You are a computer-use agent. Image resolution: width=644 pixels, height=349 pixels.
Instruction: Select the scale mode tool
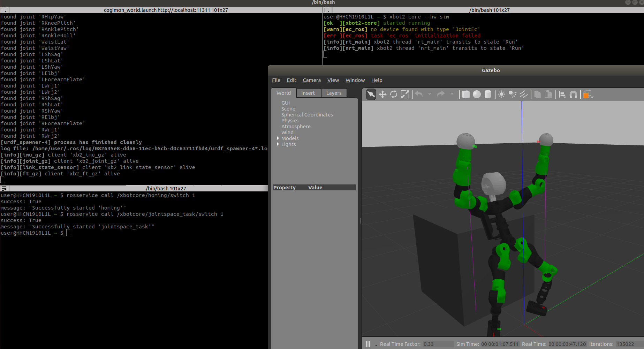pos(405,94)
